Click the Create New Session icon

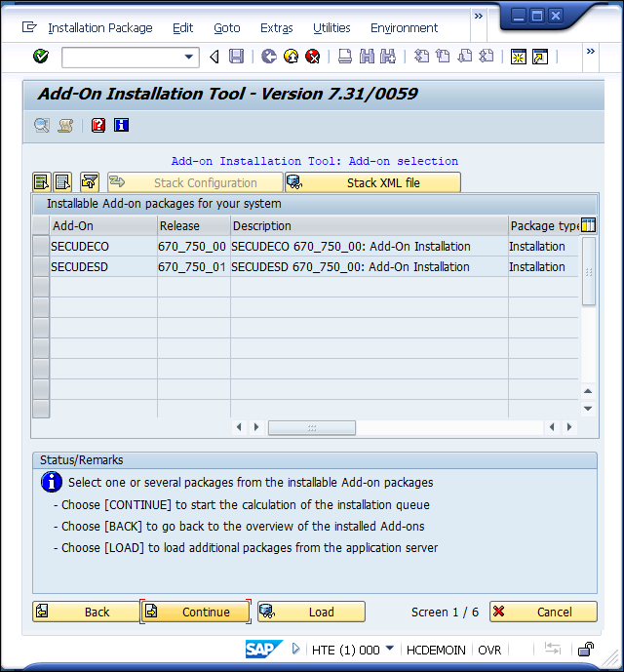[518, 57]
